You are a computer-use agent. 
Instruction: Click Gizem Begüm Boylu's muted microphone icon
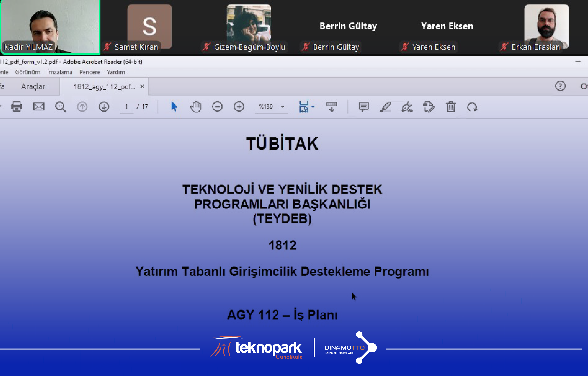click(206, 47)
